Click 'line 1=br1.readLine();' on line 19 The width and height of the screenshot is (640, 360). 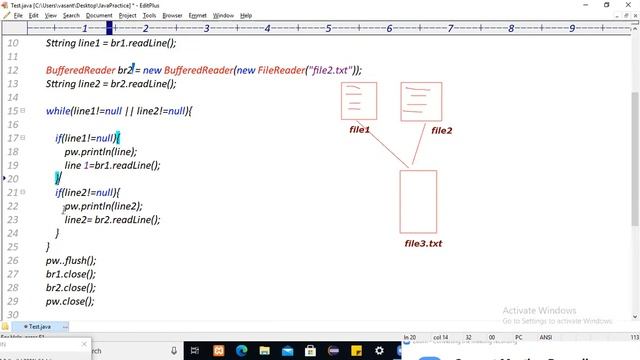112,165
